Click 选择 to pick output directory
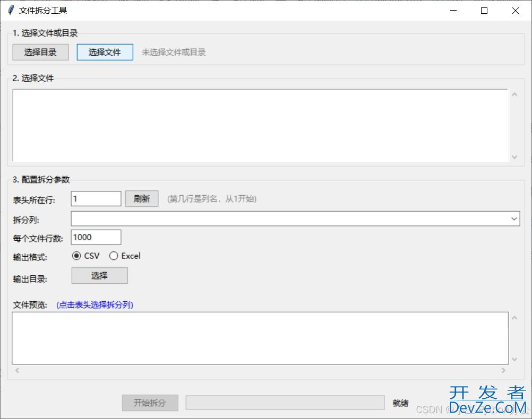 click(x=99, y=275)
